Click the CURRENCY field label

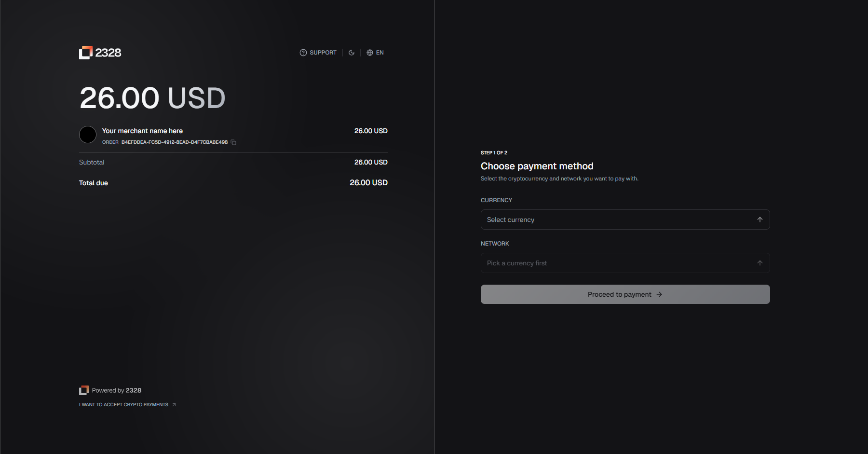coord(496,200)
